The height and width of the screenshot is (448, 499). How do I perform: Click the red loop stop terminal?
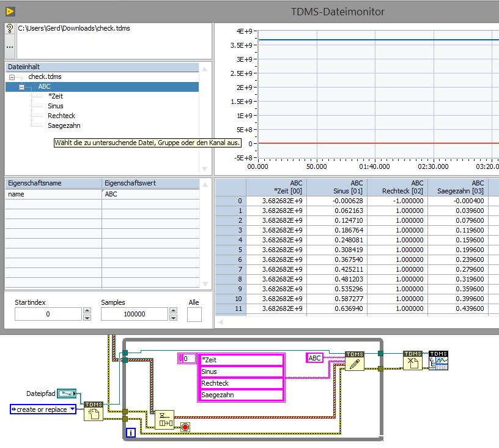tap(185, 426)
